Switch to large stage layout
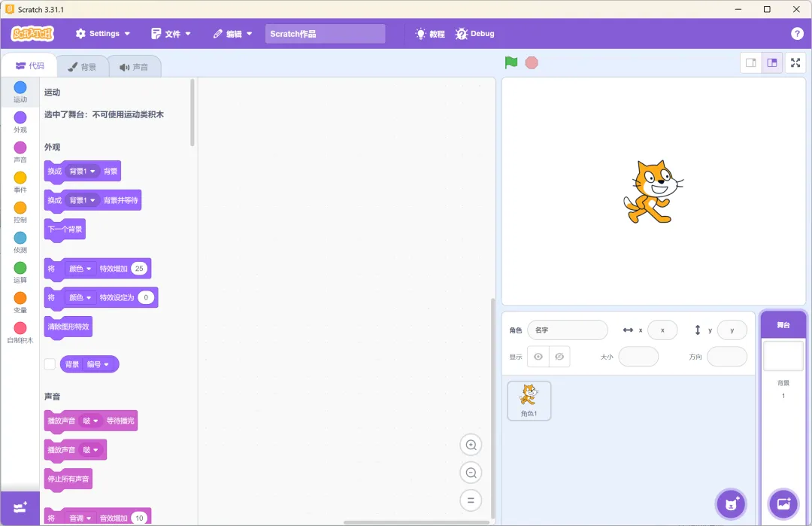Screen dimensions: 812x526 771,62
